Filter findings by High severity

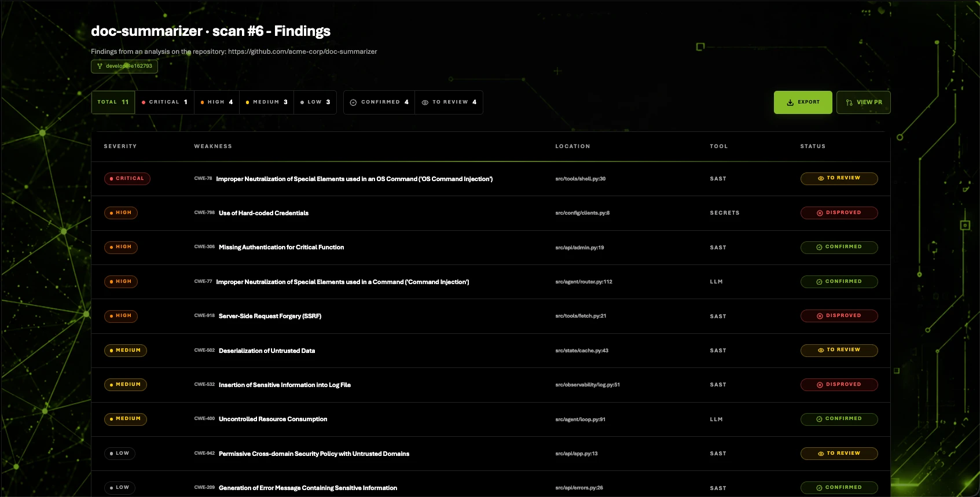216,102
